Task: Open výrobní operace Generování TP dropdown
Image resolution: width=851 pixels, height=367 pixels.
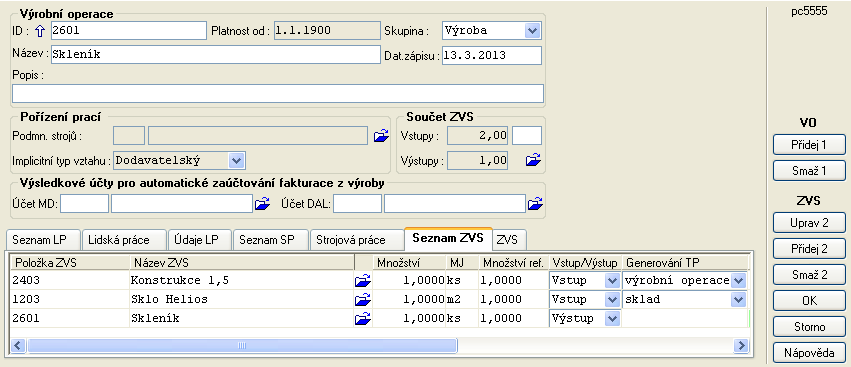Action: coord(738,281)
